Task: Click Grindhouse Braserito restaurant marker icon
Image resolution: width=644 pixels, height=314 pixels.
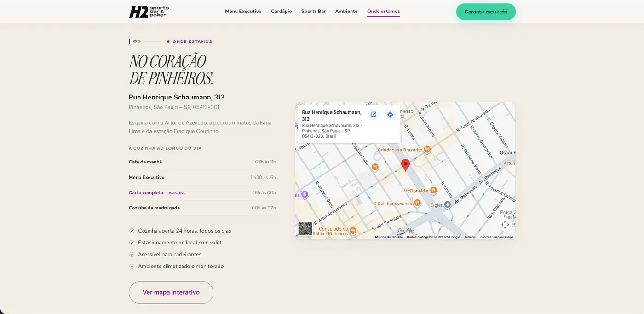Action: pyautogui.click(x=427, y=149)
